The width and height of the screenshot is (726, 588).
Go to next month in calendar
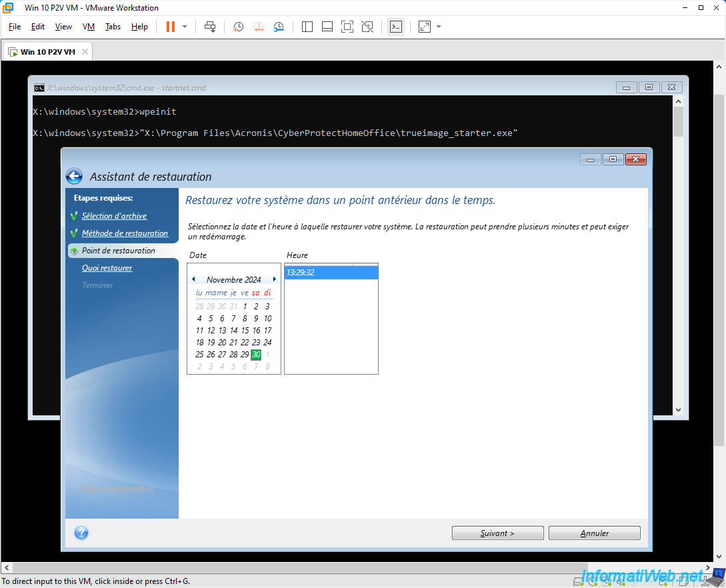(275, 279)
